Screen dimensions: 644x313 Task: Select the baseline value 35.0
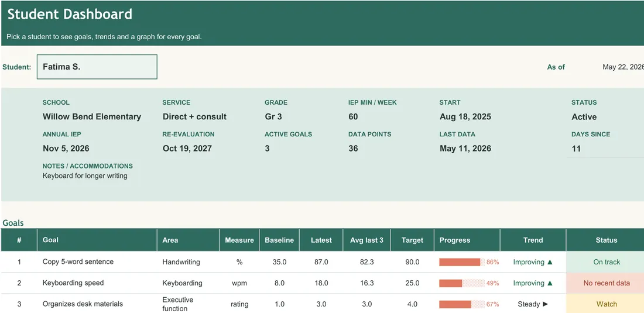[279, 262]
